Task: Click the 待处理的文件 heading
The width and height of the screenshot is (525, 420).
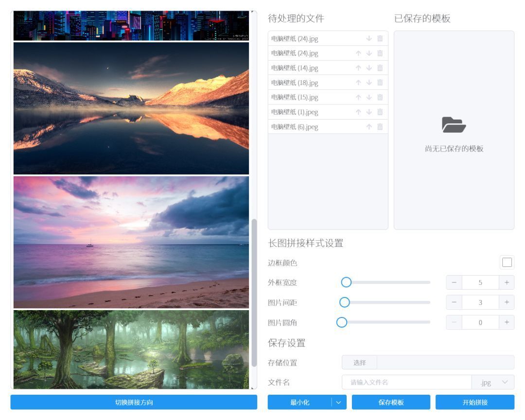Action: 296,18
